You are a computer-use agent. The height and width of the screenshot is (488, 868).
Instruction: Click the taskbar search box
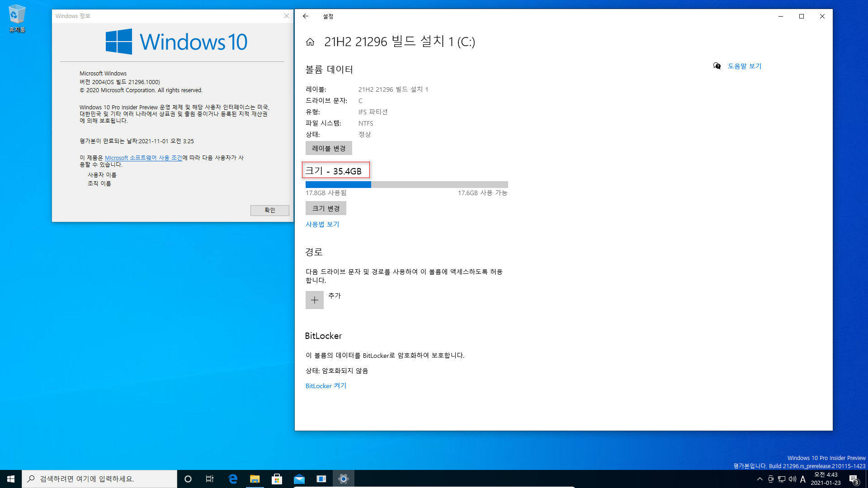(99, 479)
